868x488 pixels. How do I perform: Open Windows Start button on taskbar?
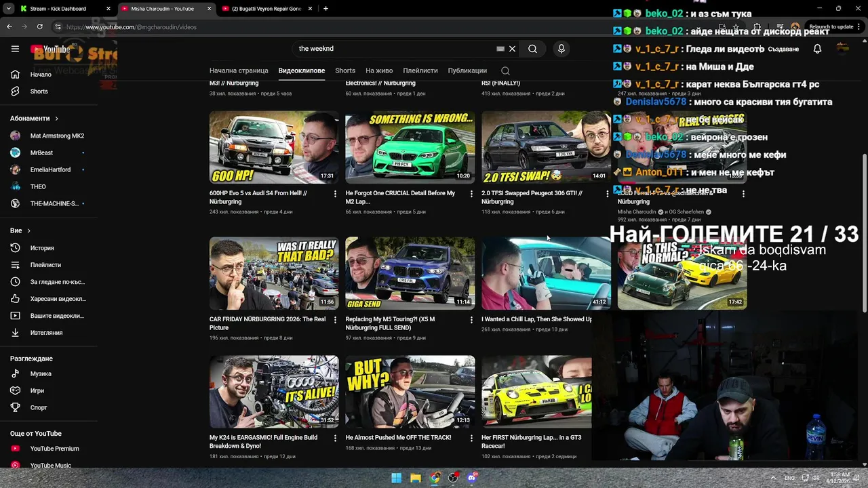pyautogui.click(x=397, y=478)
